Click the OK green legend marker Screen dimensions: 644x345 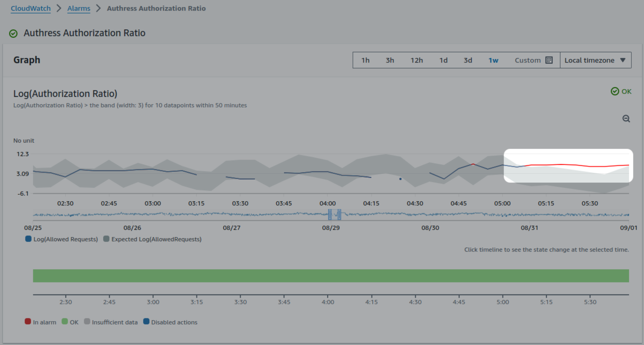tap(65, 321)
